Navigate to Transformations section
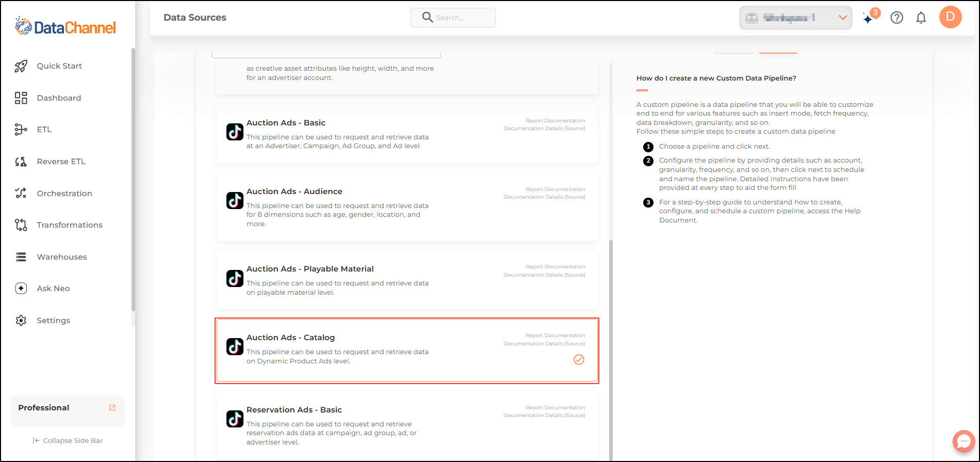This screenshot has height=462, width=980. pos(70,225)
